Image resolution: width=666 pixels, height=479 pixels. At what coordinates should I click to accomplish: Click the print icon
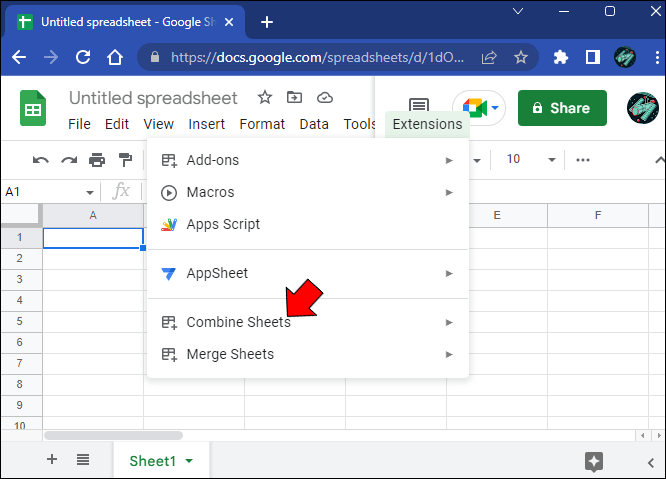[97, 160]
